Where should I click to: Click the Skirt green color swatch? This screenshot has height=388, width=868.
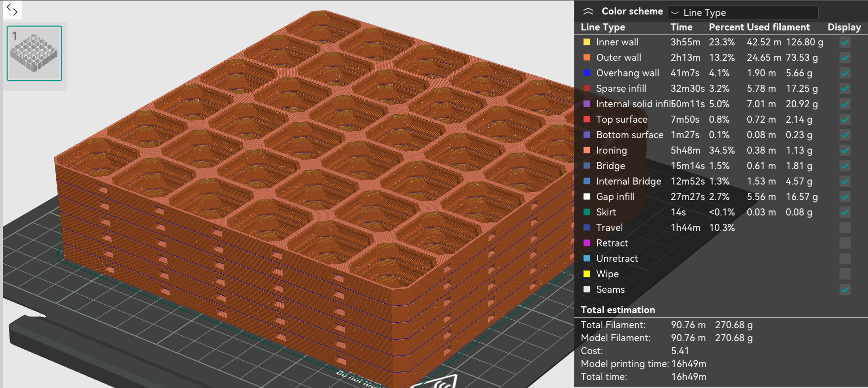click(x=587, y=212)
